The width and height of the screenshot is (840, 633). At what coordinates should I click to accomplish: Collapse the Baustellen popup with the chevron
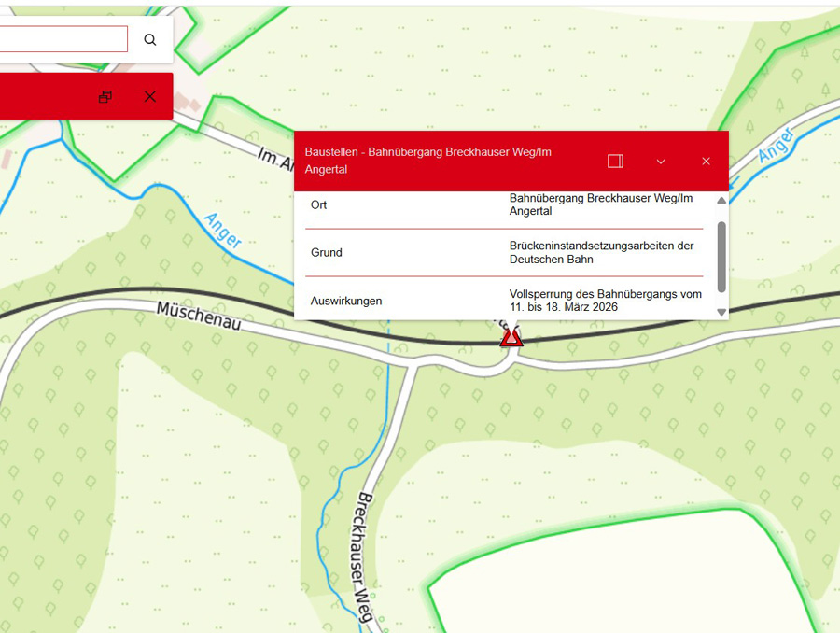tap(661, 162)
